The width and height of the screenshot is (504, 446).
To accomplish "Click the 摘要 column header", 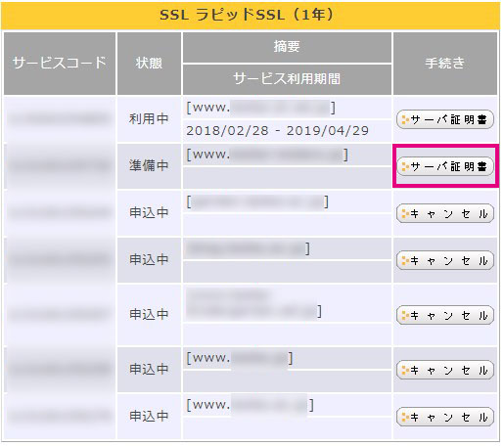I will click(287, 47).
